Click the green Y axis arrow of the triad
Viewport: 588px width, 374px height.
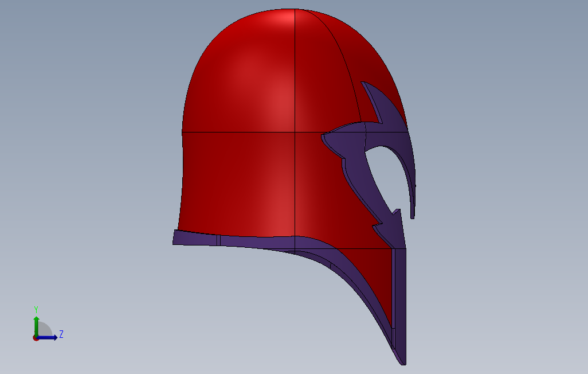[x=36, y=326]
